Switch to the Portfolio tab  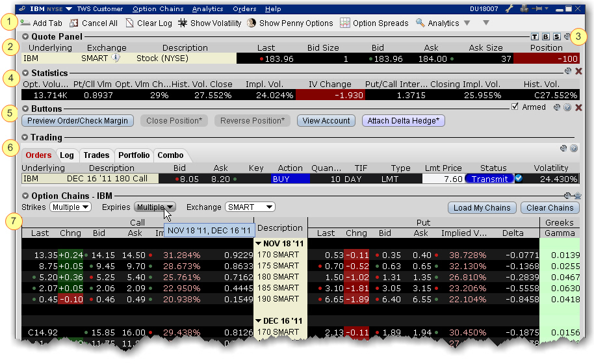click(x=134, y=155)
